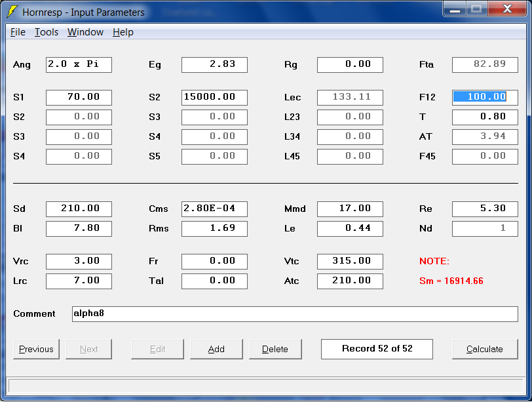The width and height of the screenshot is (532, 402).
Task: Click the S1 field with 70.00
Action: click(79, 98)
